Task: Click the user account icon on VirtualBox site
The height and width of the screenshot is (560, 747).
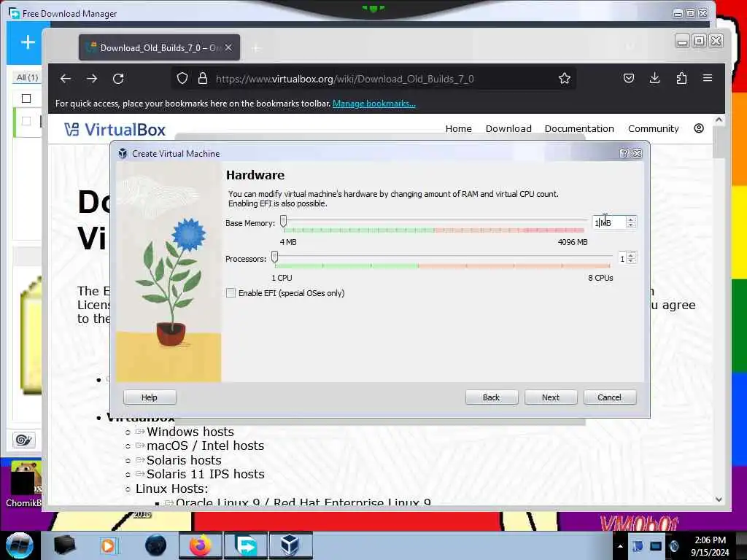Action: click(699, 128)
